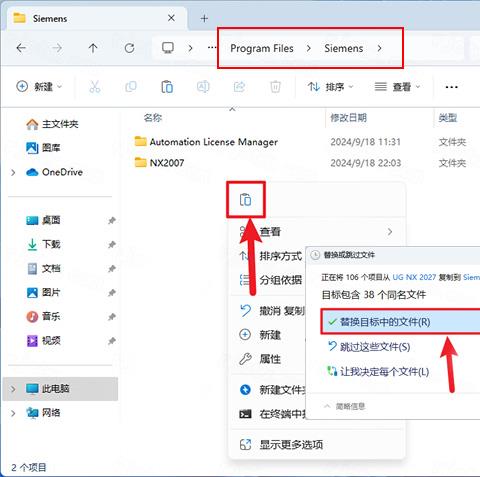Click the UG NX 2027 source link
The height and width of the screenshot is (477, 480).
click(x=414, y=277)
